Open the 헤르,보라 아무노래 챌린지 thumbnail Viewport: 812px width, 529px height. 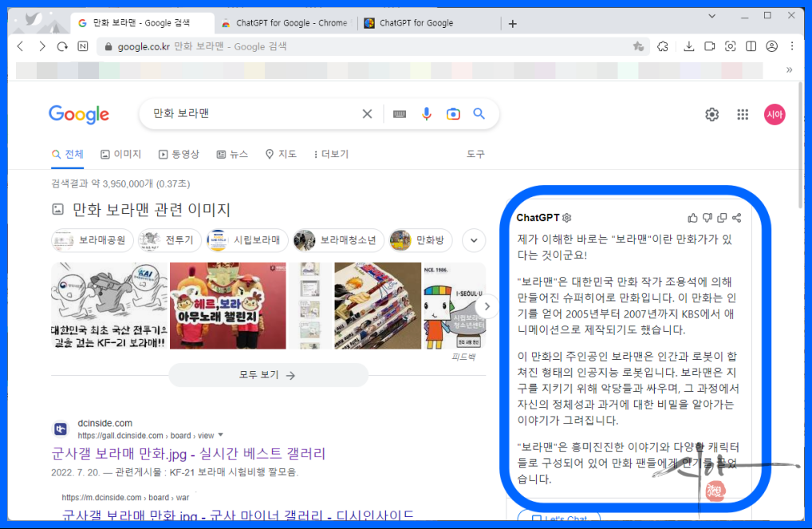point(228,306)
